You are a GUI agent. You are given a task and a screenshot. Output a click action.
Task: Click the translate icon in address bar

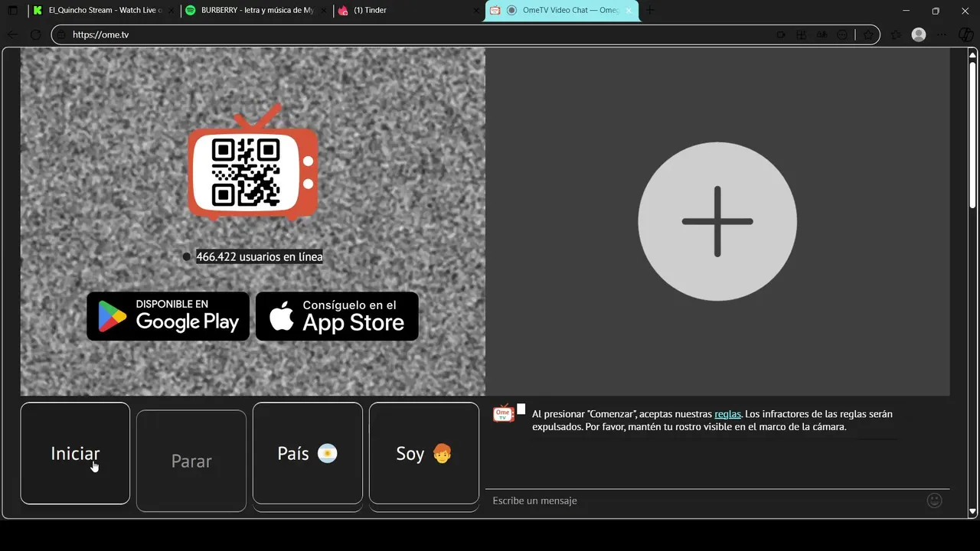822,34
